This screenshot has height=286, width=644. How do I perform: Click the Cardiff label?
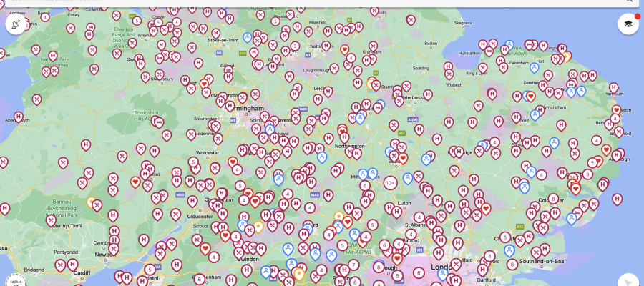pyautogui.click(x=82, y=272)
